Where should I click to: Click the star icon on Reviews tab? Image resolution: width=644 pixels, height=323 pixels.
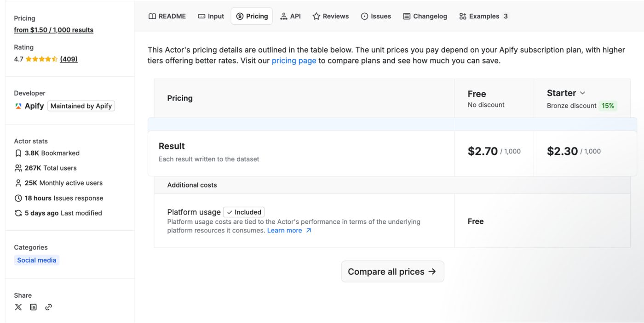point(316,16)
